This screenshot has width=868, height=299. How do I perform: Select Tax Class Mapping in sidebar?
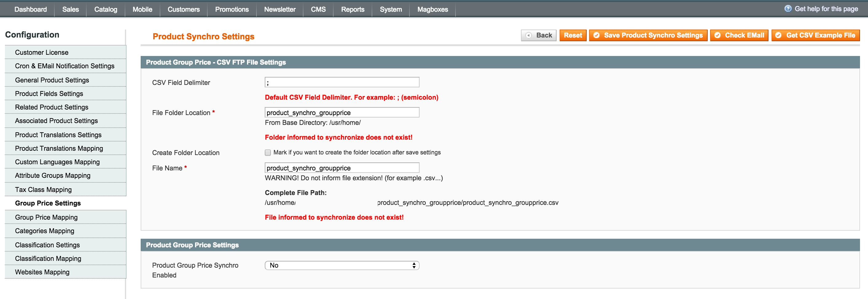[66, 189]
